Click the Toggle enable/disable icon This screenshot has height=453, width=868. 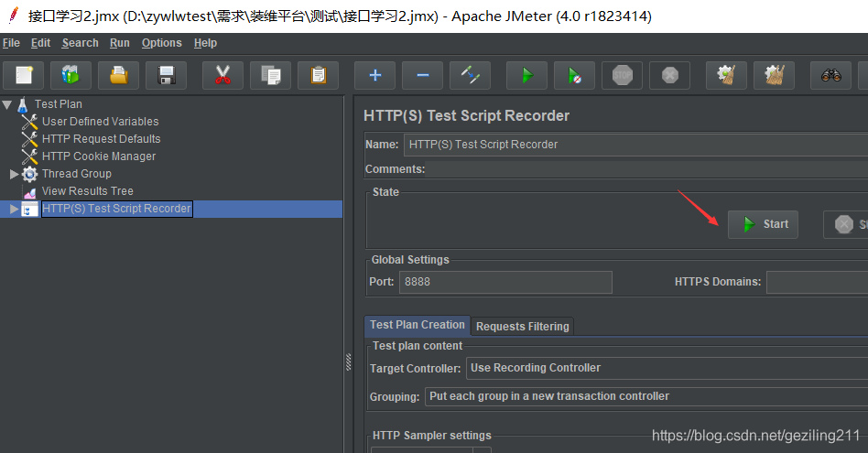pos(470,75)
